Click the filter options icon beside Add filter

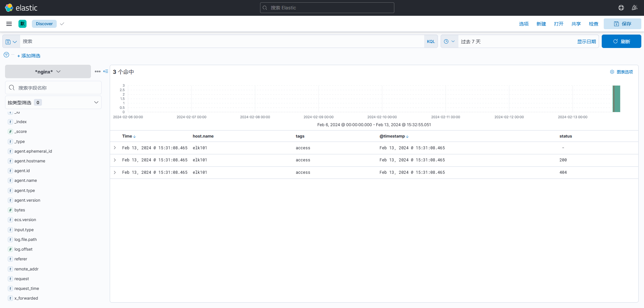6,55
